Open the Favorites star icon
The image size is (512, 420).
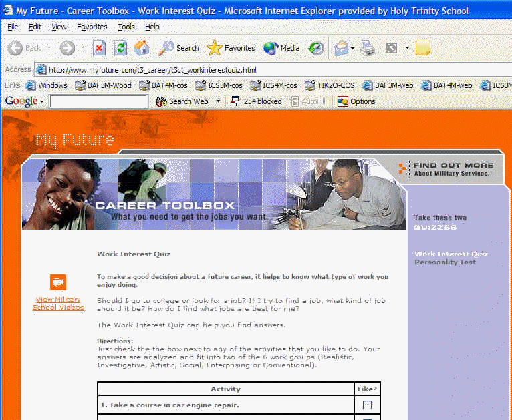pos(214,48)
